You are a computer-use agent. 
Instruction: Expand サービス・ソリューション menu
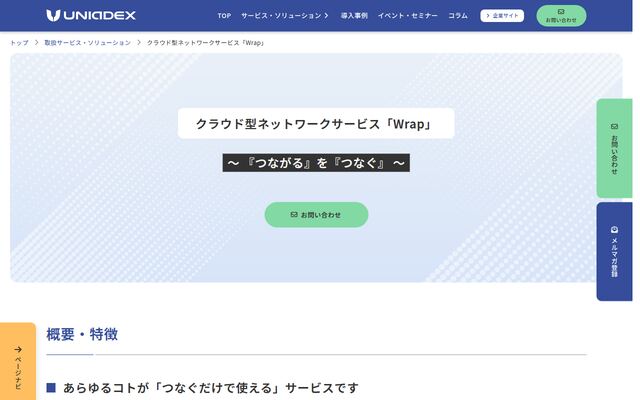[284, 16]
